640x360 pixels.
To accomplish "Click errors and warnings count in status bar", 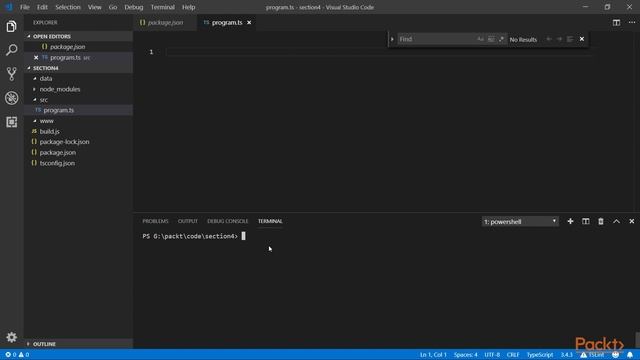I will pos(17,355).
